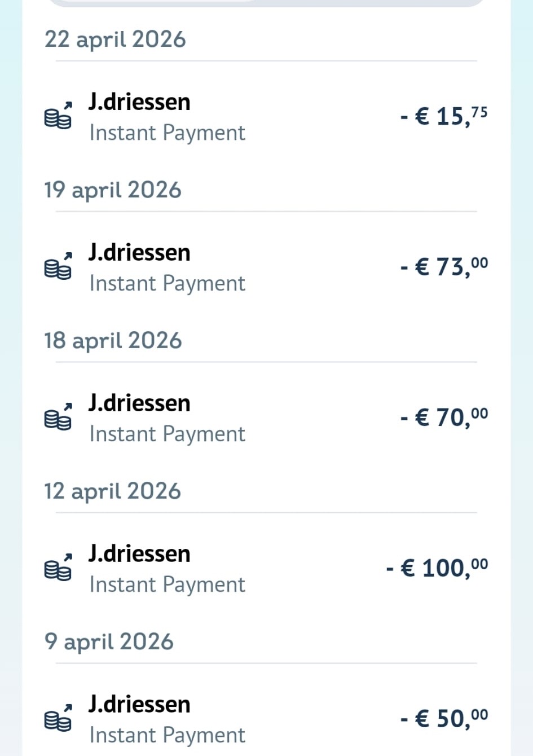Select J.driessen payment on 9 april
533x756 pixels.
click(266, 719)
